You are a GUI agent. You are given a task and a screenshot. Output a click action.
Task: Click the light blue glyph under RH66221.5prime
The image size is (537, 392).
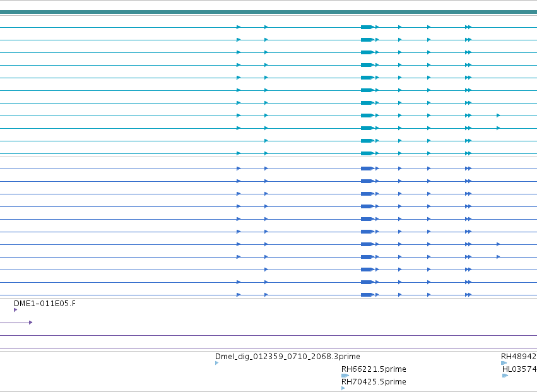pos(345,376)
